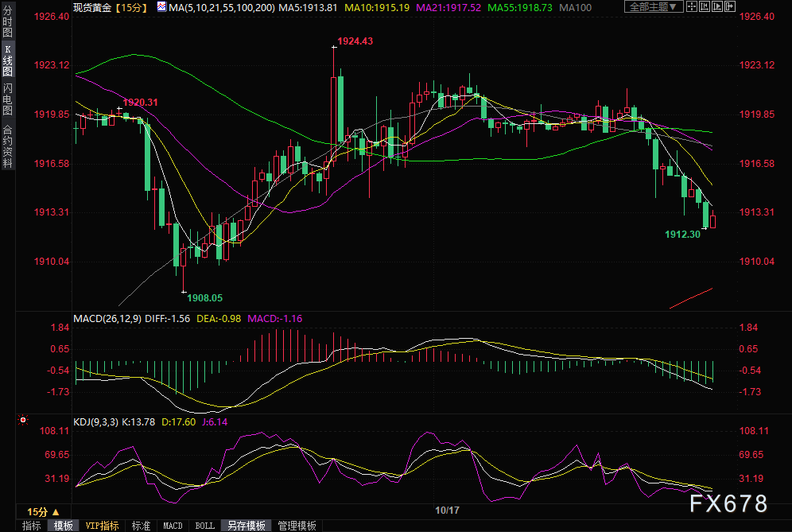This screenshot has width=792, height=532.
Task: Select the 指标 bottom tab
Action: (x=31, y=526)
